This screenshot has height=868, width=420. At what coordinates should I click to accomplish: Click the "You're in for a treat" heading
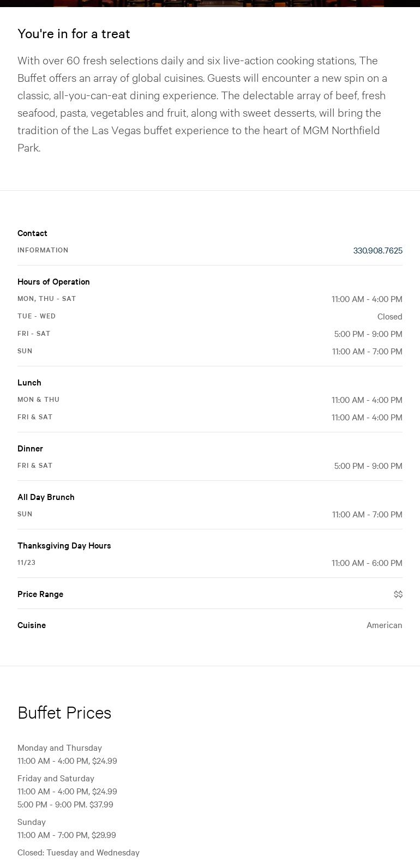(74, 34)
